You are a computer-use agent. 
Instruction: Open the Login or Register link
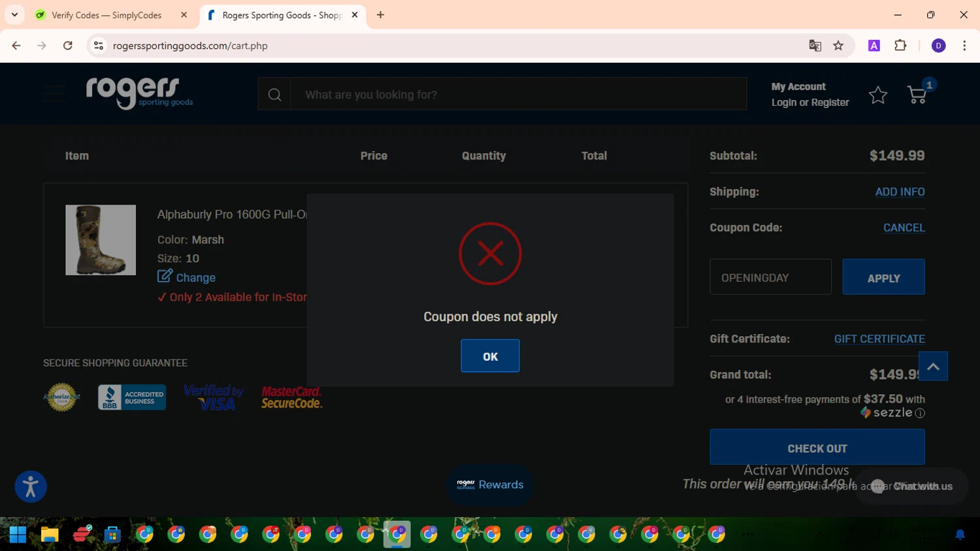click(810, 103)
